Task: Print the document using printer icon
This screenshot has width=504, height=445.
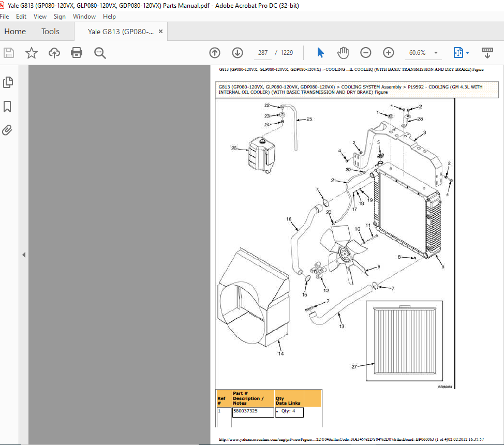Action: (x=77, y=53)
